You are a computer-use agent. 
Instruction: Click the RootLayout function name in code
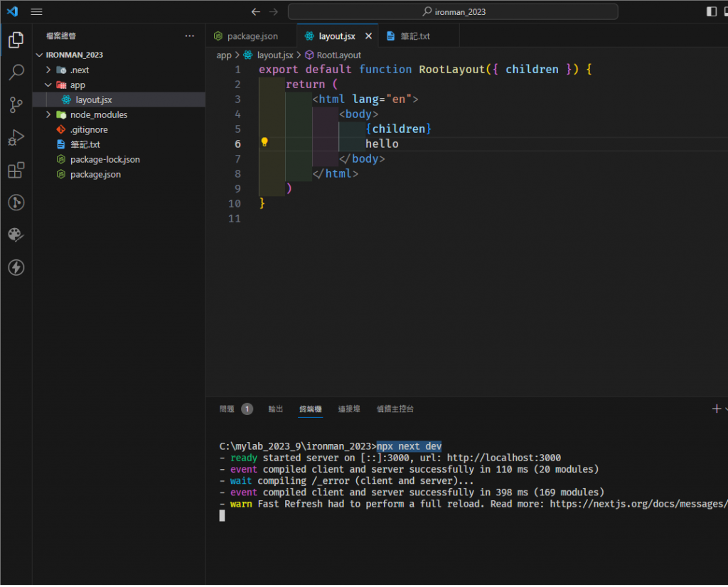(x=451, y=70)
